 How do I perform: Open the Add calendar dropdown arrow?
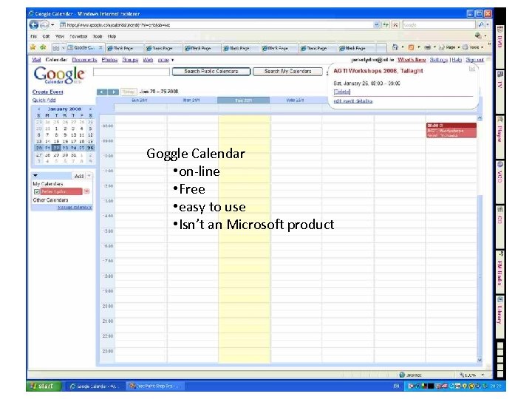click(89, 176)
